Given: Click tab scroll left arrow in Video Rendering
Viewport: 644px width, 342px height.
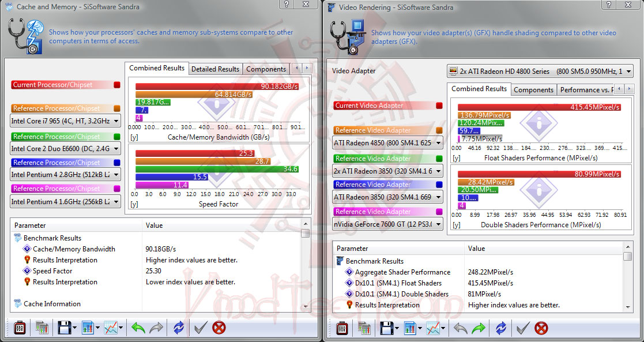Looking at the screenshot, I should pos(619,89).
